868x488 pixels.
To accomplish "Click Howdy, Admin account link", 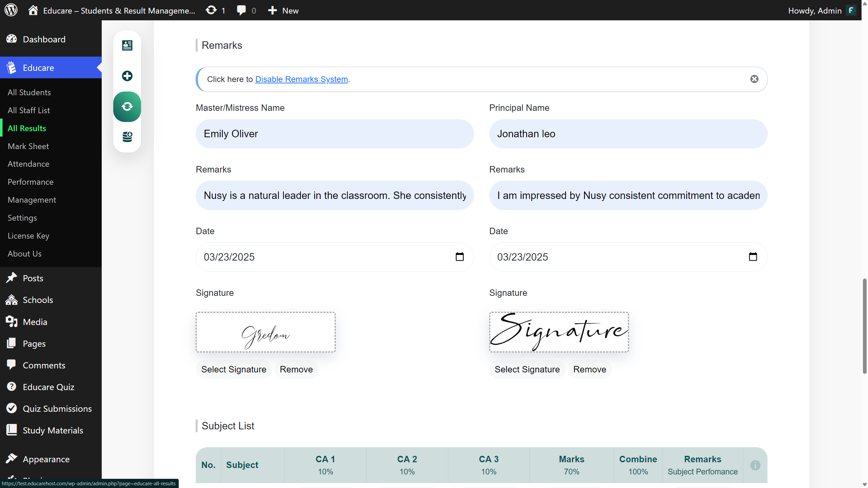I will pyautogui.click(x=815, y=11).
